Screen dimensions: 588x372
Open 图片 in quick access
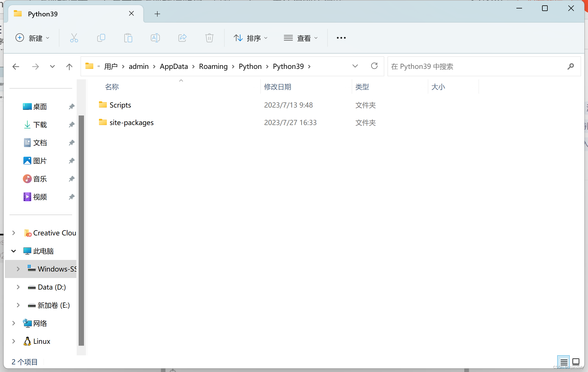tap(40, 161)
